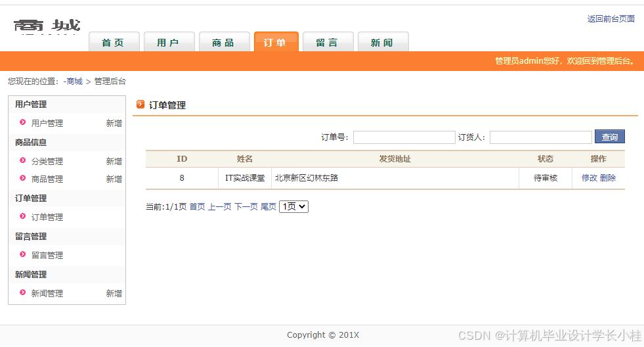Click the pink bullet icon beside 用户管理
Image resolution: width=644 pixels, height=347 pixels.
[22, 122]
